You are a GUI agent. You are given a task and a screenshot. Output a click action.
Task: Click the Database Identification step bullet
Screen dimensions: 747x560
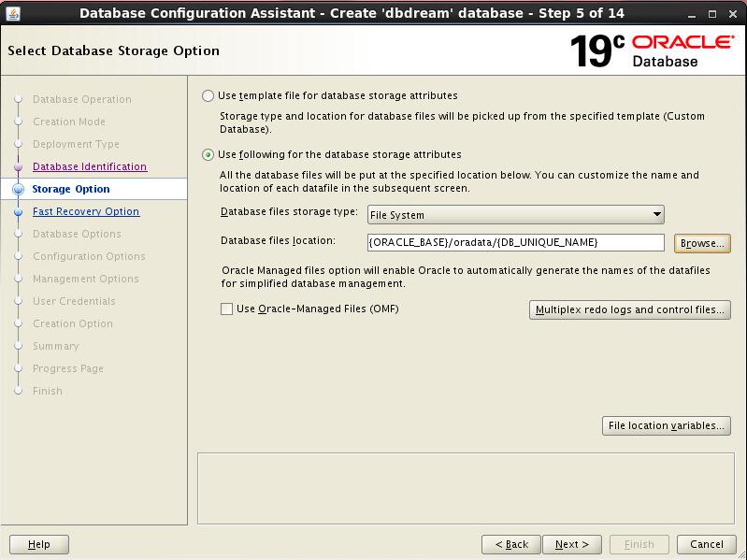coord(18,167)
